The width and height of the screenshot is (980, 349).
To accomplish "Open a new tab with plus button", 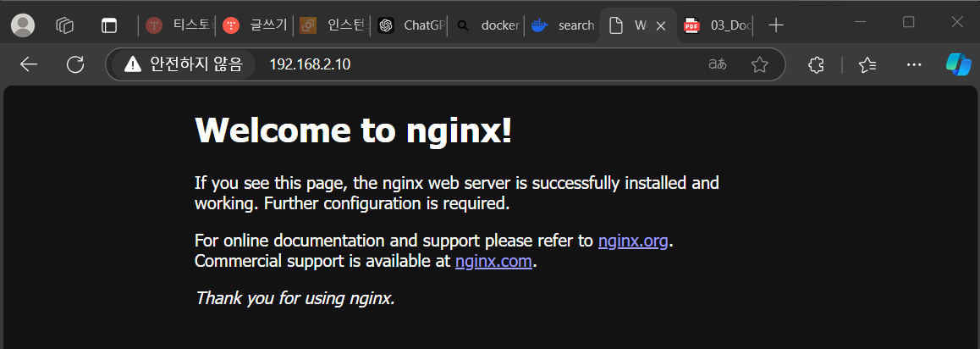I will [776, 25].
